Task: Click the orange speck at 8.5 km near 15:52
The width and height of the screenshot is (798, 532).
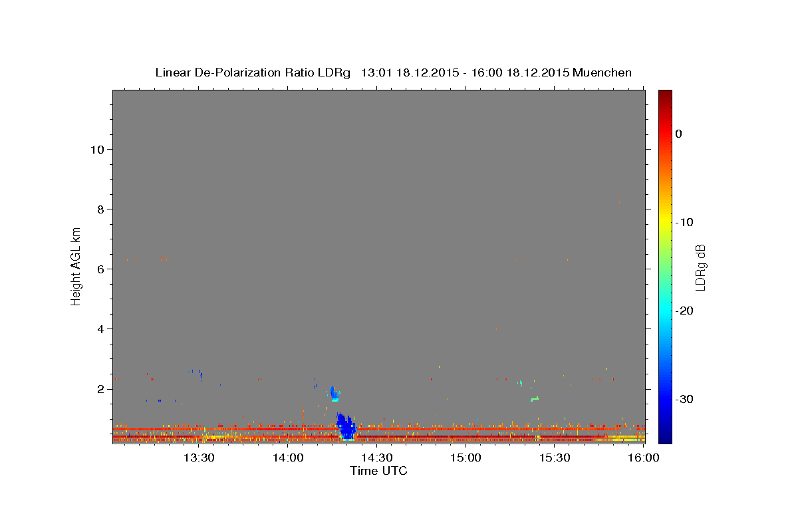Action: 619,196
